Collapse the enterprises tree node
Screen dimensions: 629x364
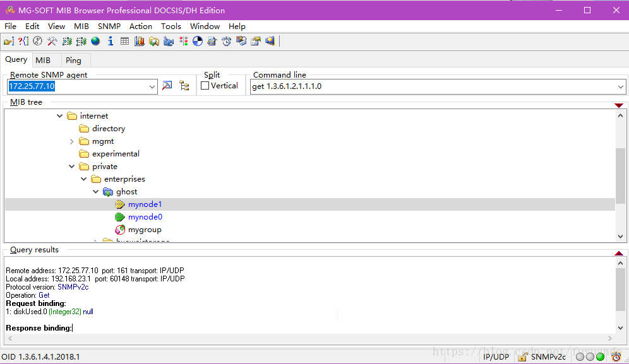[x=84, y=179]
